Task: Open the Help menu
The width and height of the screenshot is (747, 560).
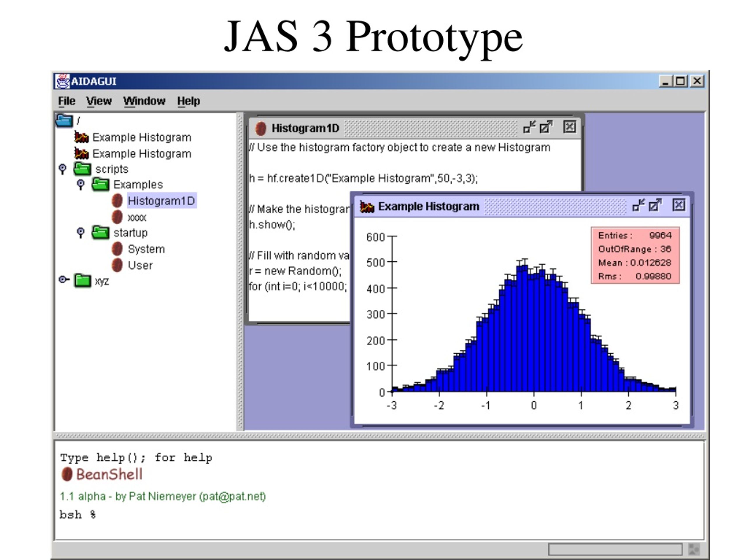Action: point(189,101)
